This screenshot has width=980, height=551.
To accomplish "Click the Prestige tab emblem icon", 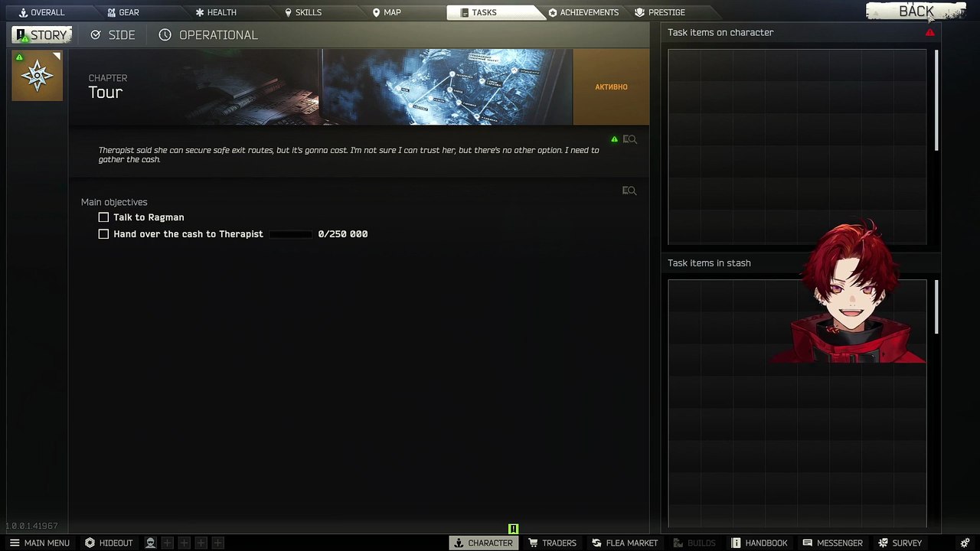I will coord(639,12).
